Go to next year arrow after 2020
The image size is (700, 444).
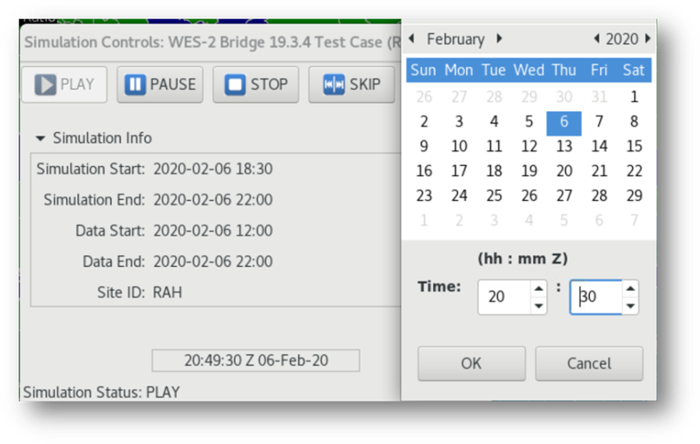pyautogui.click(x=648, y=39)
